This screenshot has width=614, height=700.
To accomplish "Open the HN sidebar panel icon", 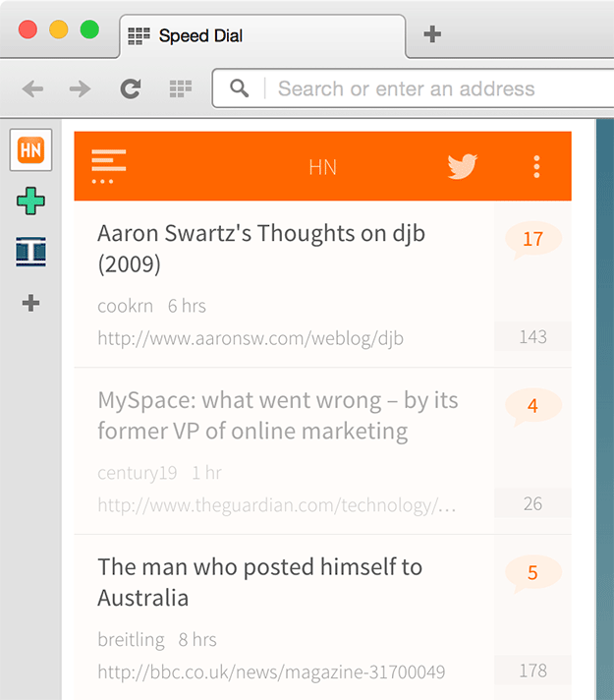I will point(30,150).
